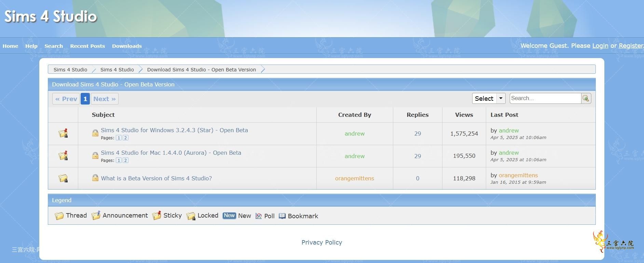
Task: Click the Thread folder icon in Legend
Action: (59, 216)
